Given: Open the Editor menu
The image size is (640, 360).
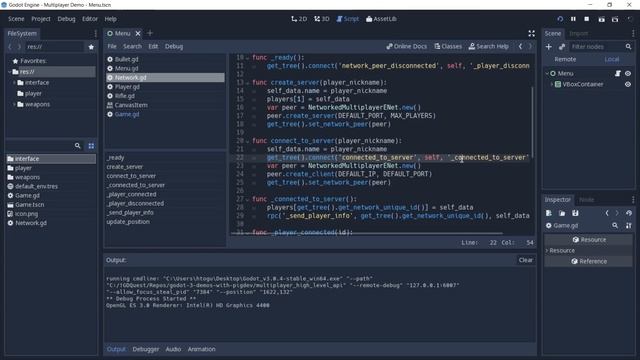Looking at the screenshot, I should point(90,19).
